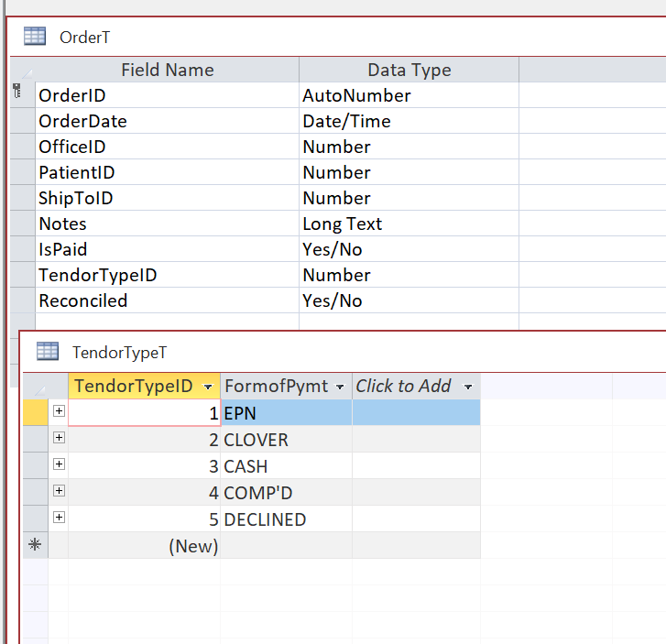Click the IsPaid field name cell

tap(168, 249)
